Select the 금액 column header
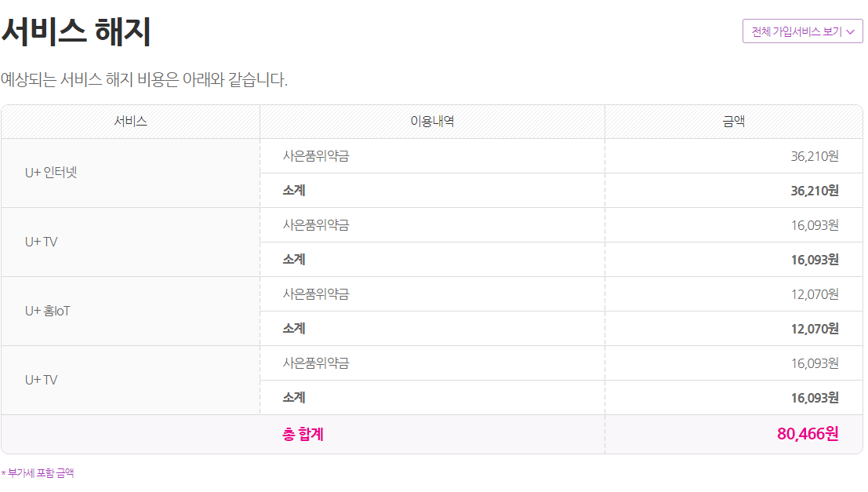Image resolution: width=868 pixels, height=492 pixels. tap(733, 122)
